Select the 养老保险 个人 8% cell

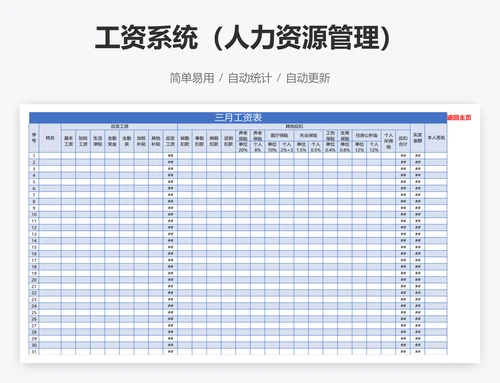tap(258, 147)
